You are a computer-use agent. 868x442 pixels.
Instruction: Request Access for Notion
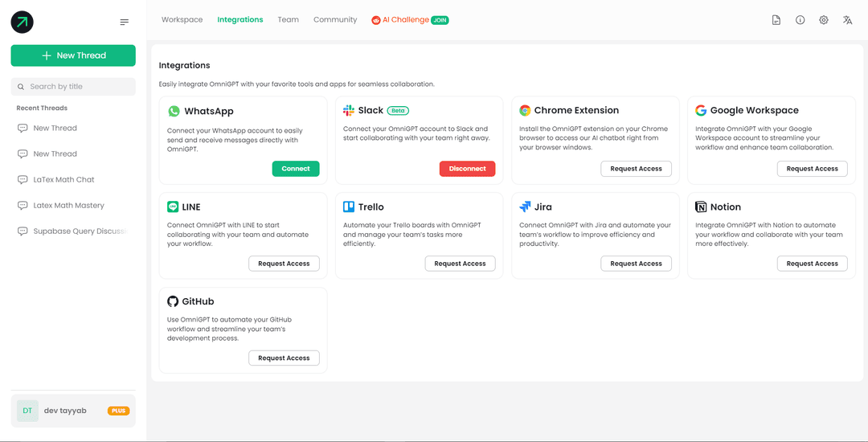tap(812, 264)
